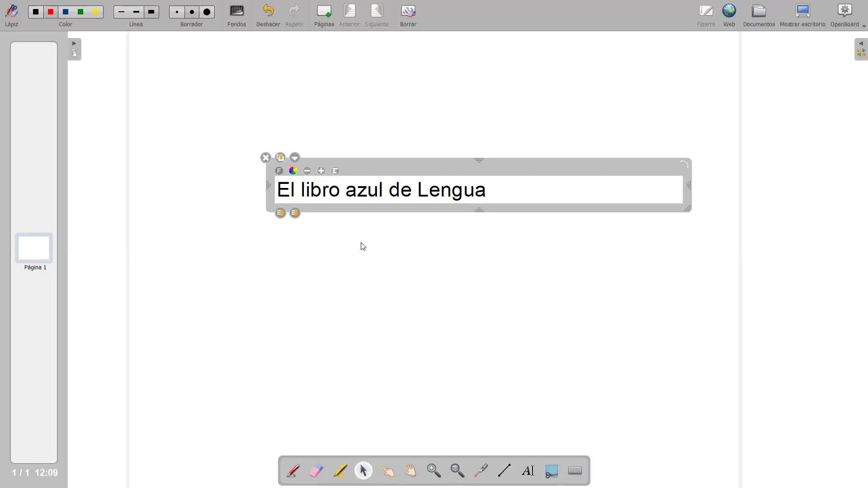Open the text box dropdown menu arrow
This screenshot has width=868, height=488.
[x=295, y=158]
